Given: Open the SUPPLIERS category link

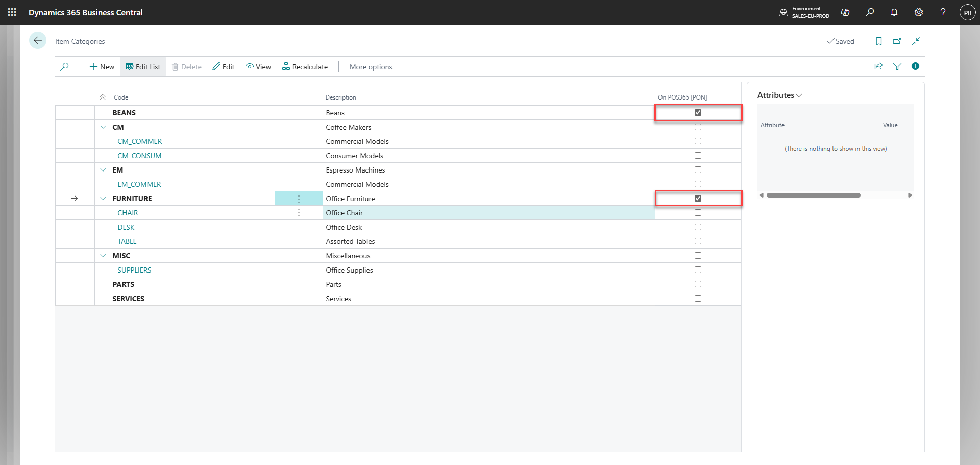Looking at the screenshot, I should coord(134,270).
